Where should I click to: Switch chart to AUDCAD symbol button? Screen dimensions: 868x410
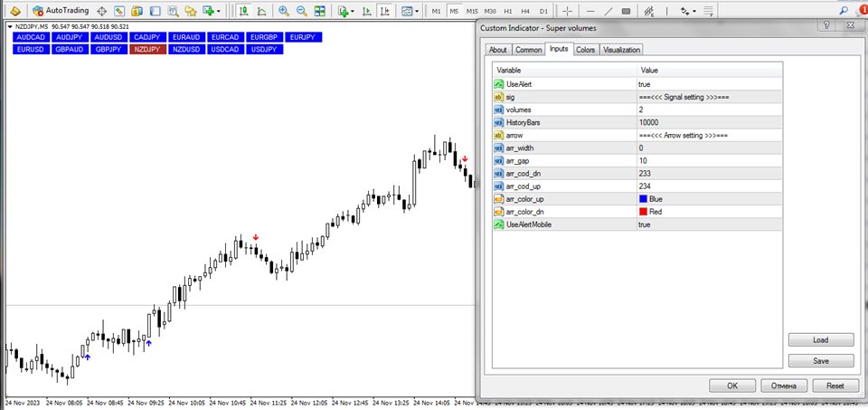coord(31,37)
